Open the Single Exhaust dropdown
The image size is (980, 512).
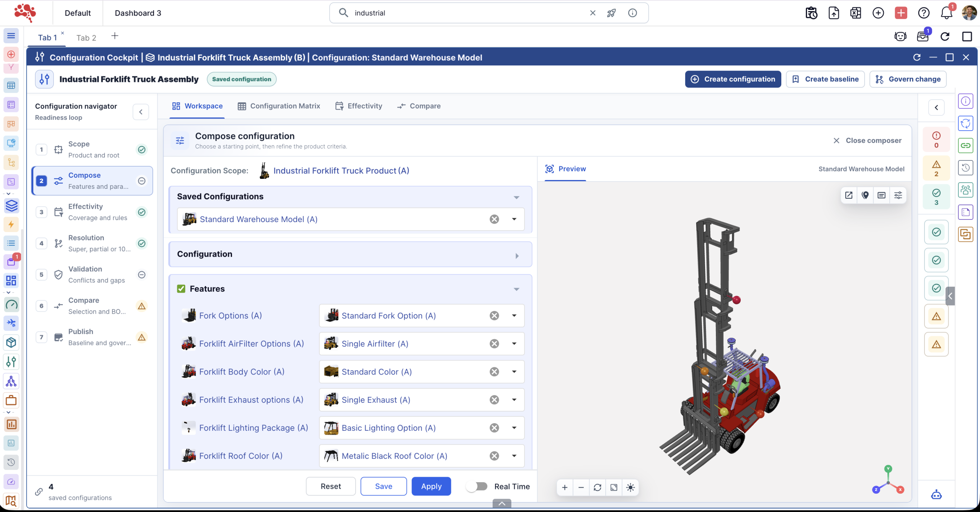[x=514, y=400]
